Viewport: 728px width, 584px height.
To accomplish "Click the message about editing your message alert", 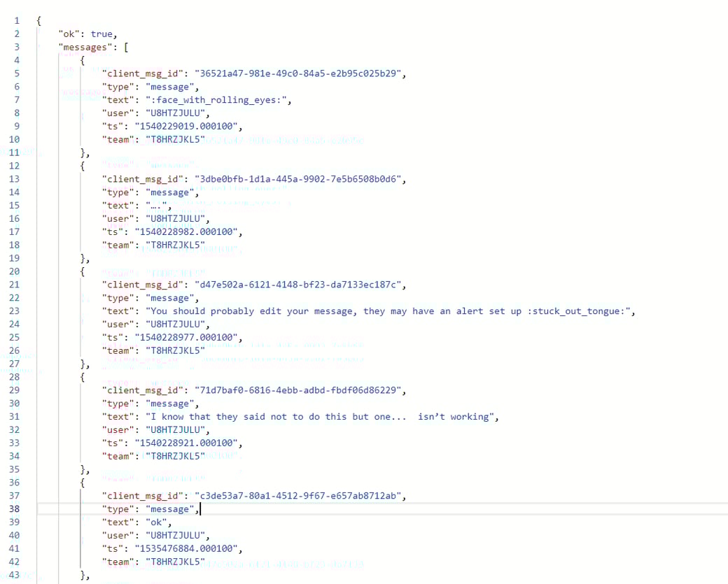I will tap(315, 311).
